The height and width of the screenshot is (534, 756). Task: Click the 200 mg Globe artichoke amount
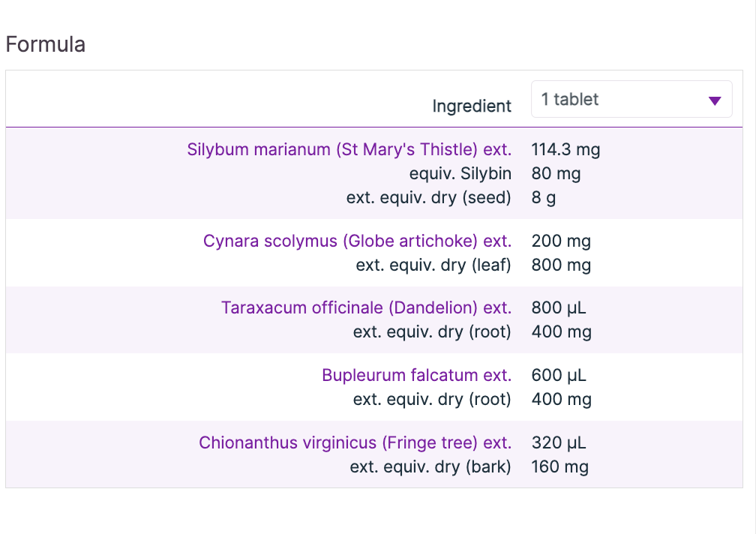coord(561,241)
